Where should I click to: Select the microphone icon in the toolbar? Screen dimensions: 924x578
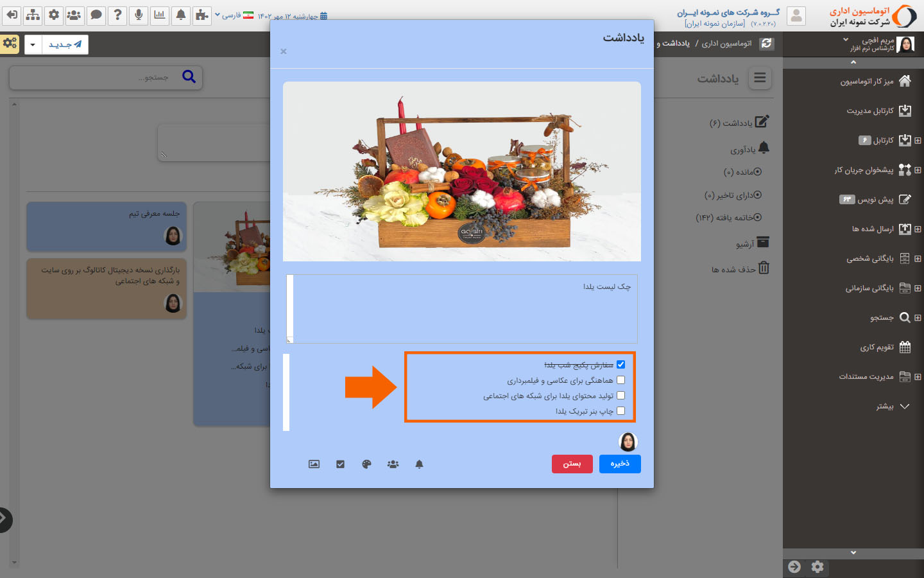pyautogui.click(x=138, y=15)
